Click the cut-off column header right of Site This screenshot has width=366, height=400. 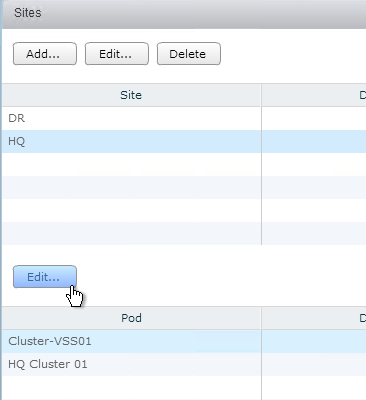(x=314, y=95)
